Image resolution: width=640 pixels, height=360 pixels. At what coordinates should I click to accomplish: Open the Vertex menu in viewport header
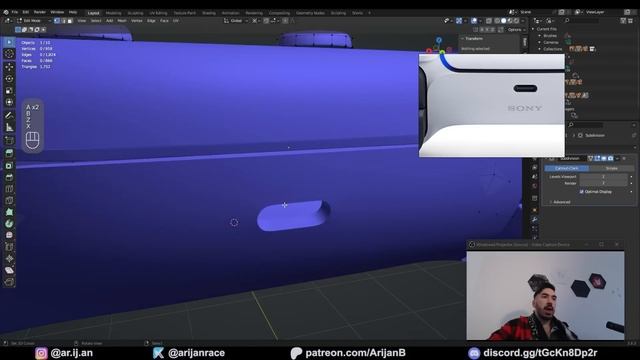pyautogui.click(x=136, y=20)
